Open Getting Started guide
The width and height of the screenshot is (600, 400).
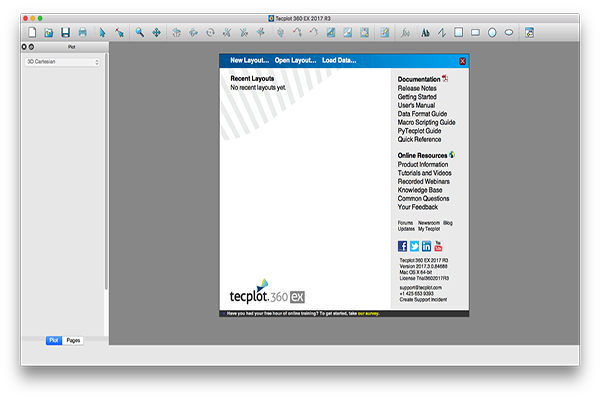coord(417,97)
